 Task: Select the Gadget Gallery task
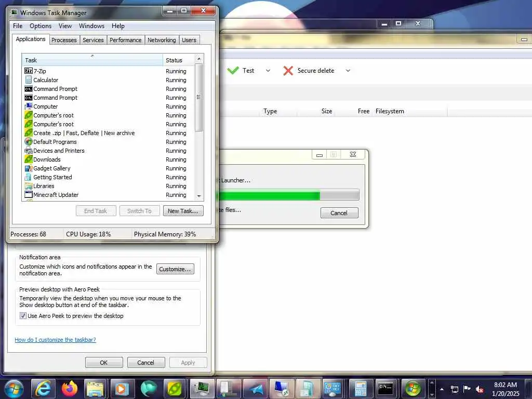pyautogui.click(x=109, y=168)
